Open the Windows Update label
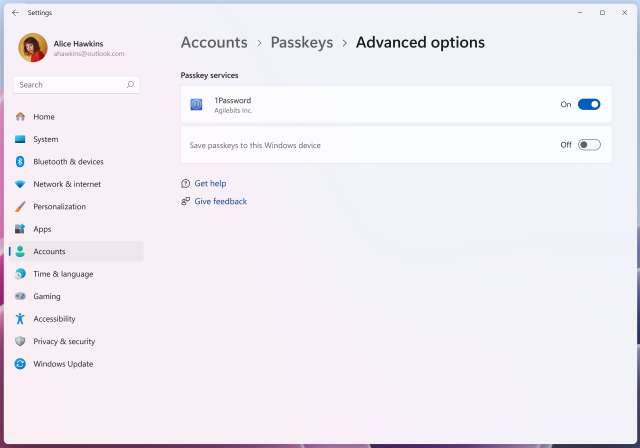The image size is (640, 448). (63, 364)
